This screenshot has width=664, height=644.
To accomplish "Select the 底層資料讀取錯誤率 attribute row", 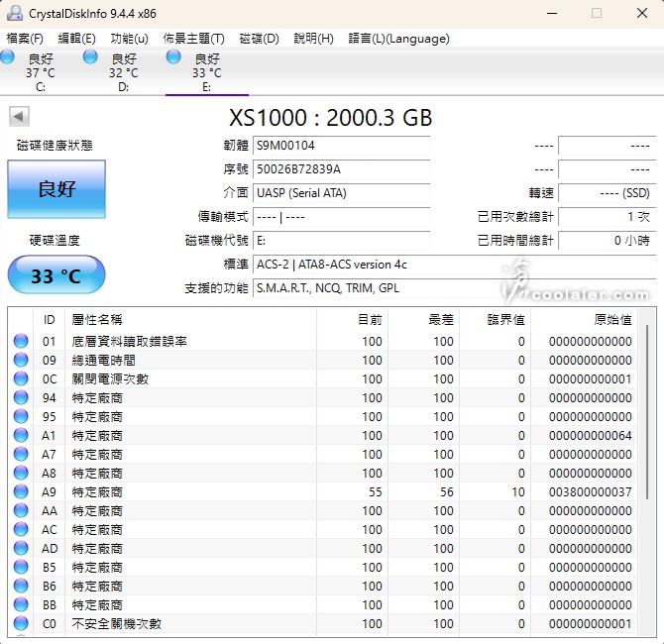I will (323, 341).
